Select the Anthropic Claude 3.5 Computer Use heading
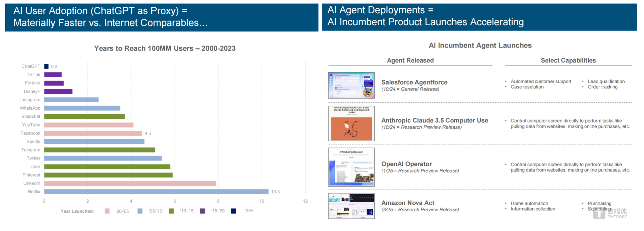 tap(435, 120)
